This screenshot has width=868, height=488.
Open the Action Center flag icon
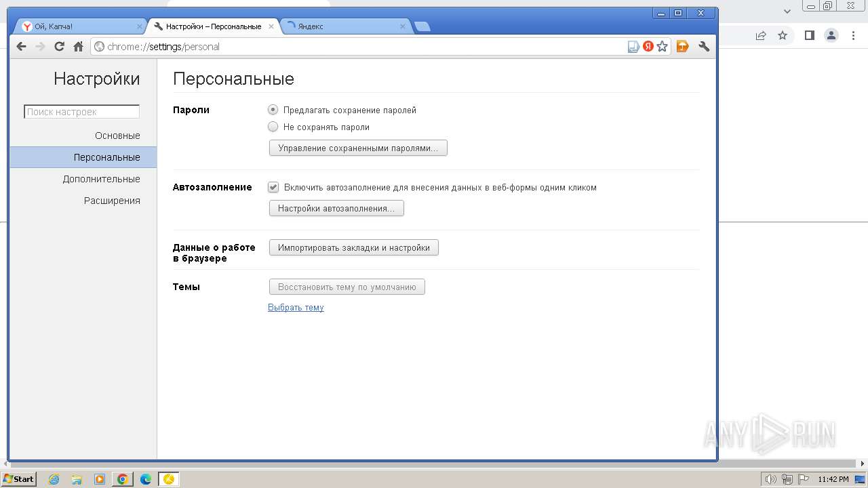pos(804,479)
